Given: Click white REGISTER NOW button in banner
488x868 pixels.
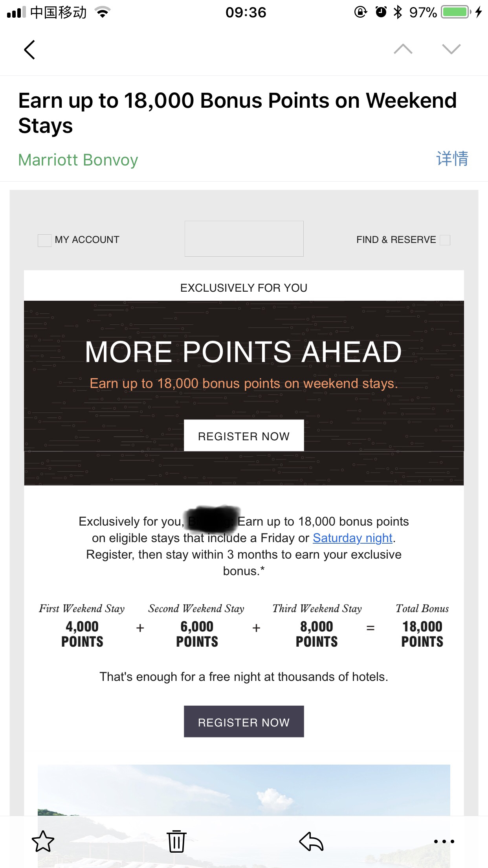Looking at the screenshot, I should [x=244, y=436].
